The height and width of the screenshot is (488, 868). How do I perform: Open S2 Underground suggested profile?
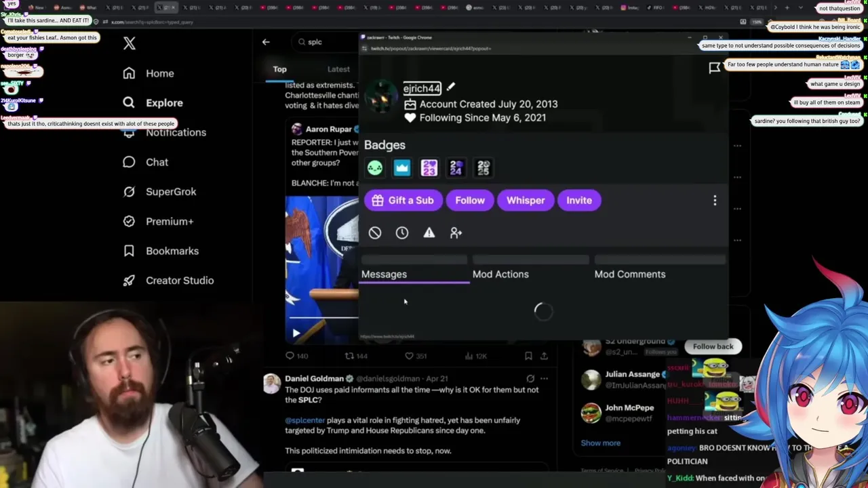(x=635, y=341)
